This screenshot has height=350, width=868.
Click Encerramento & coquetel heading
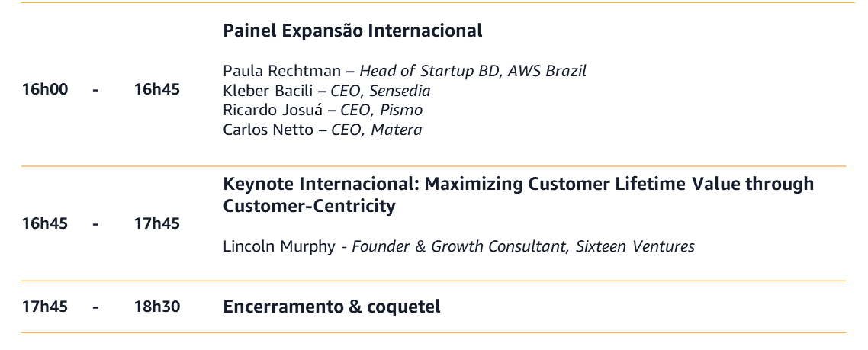[x=332, y=307]
